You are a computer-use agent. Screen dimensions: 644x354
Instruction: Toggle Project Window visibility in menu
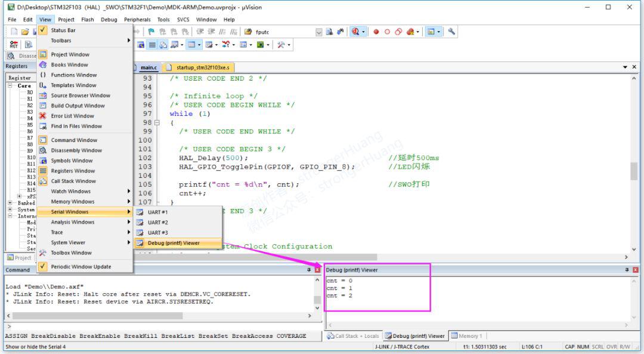click(x=85, y=54)
